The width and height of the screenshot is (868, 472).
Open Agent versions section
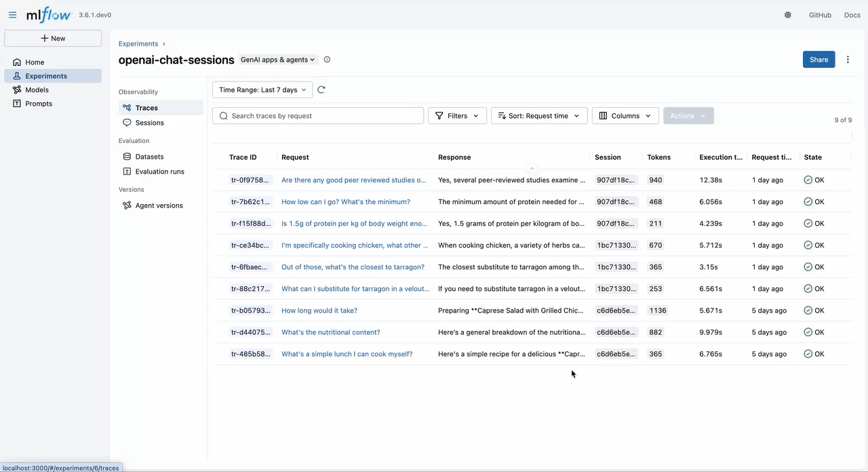pyautogui.click(x=159, y=205)
